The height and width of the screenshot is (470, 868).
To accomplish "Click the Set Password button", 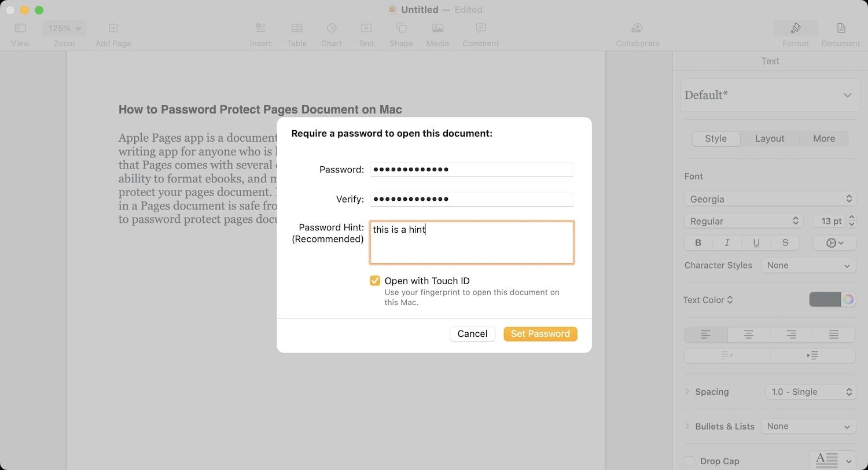I will pyautogui.click(x=540, y=334).
